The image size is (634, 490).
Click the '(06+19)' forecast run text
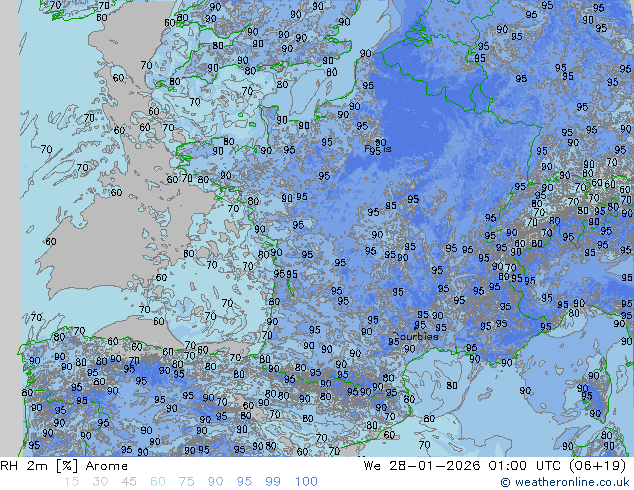pos(597,466)
